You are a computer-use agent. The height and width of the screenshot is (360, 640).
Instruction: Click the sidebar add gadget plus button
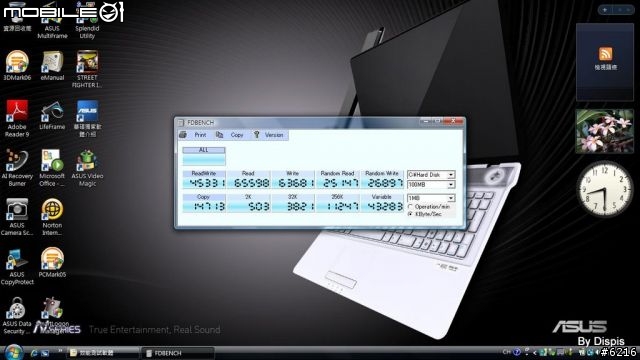(604, 9)
